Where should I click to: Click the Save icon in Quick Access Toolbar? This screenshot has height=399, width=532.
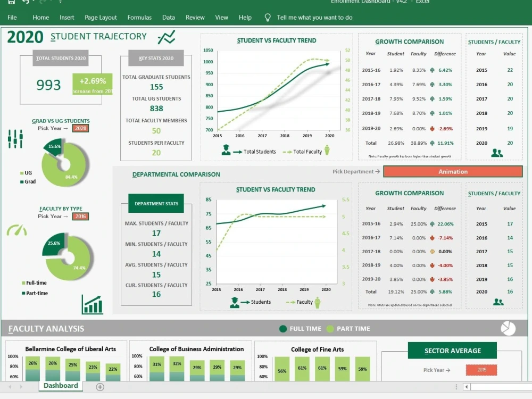tap(11, 2)
